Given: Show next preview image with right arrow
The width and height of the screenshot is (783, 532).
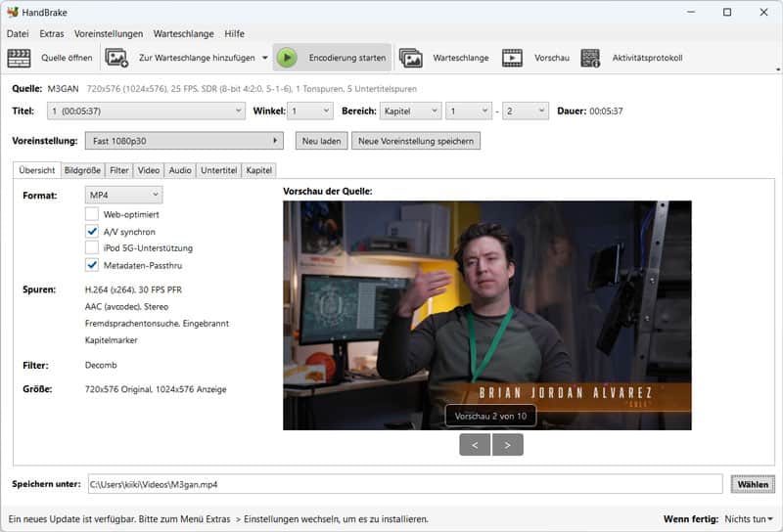Looking at the screenshot, I should [508, 445].
